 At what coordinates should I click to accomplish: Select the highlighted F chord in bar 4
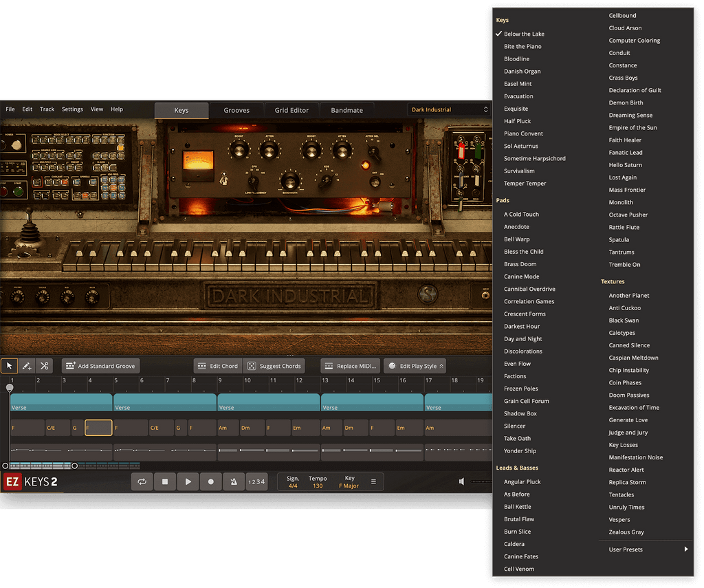98,428
